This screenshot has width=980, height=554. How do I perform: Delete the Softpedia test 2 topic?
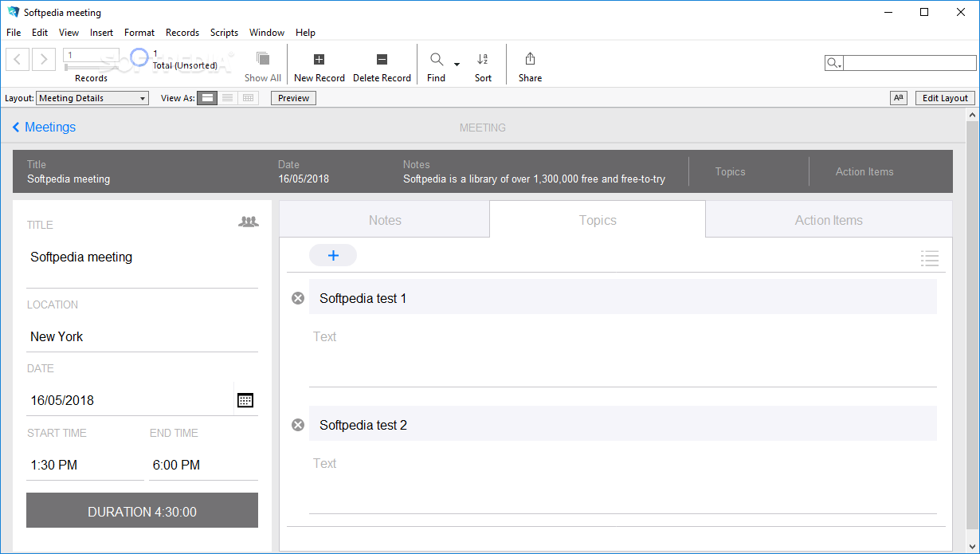pyautogui.click(x=298, y=425)
